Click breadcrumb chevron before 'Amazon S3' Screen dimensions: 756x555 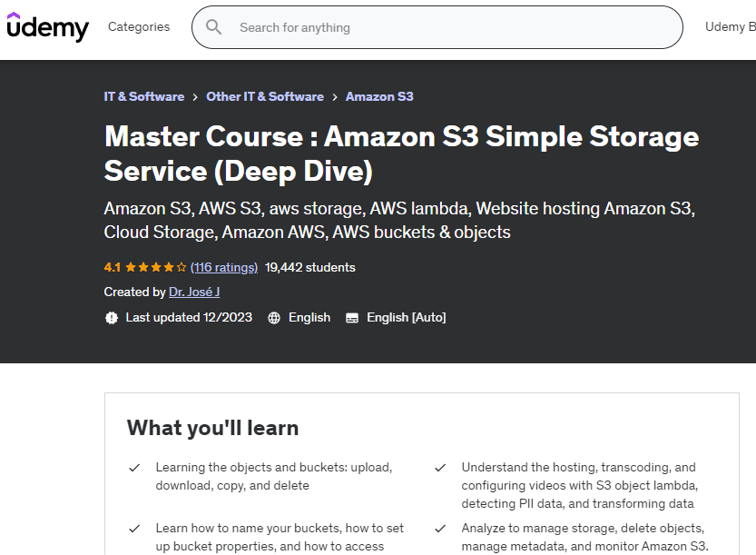pos(335,97)
